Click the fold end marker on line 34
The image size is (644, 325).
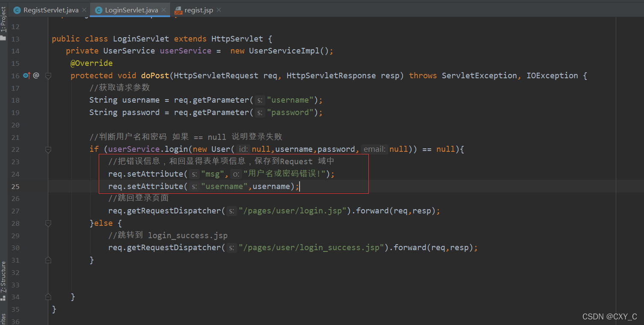(48, 297)
